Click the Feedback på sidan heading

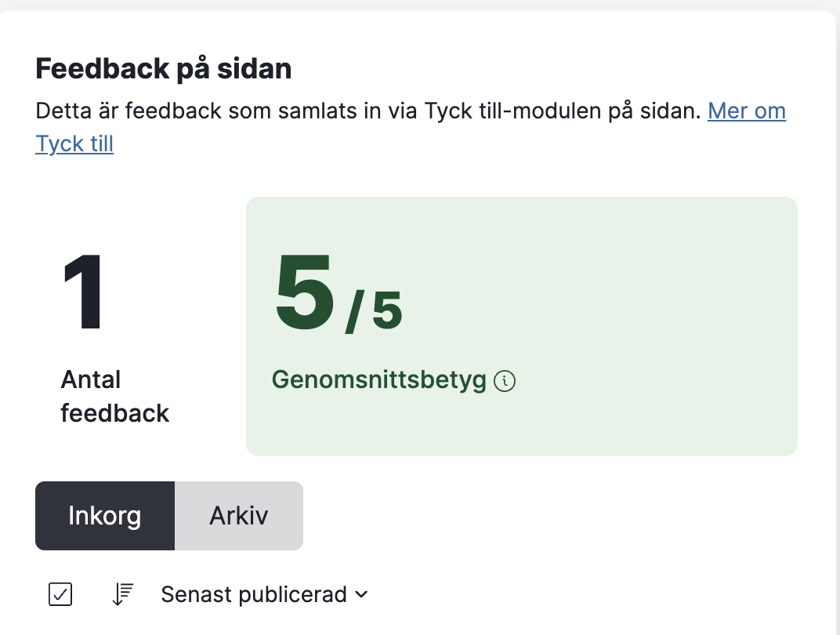(164, 68)
